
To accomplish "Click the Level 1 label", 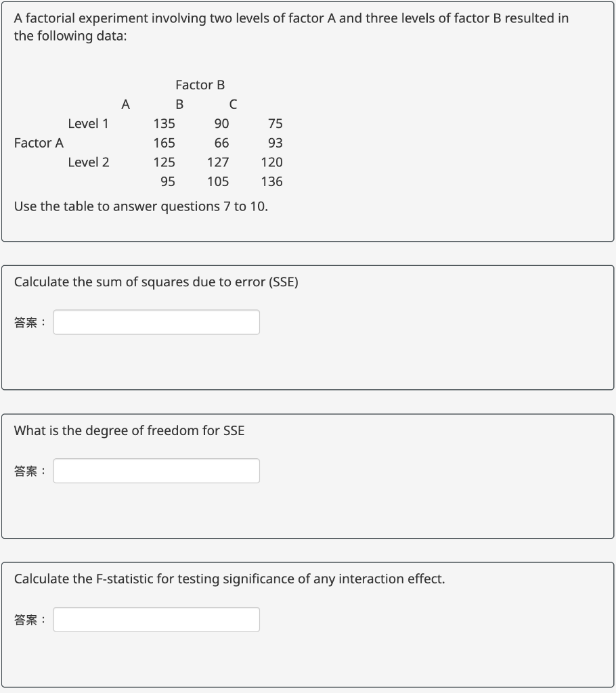I will pyautogui.click(x=89, y=123).
